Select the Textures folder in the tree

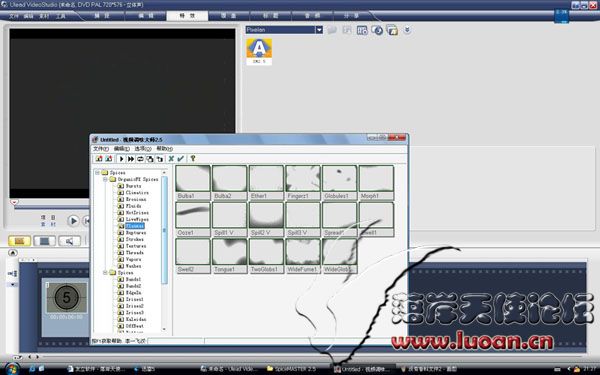pyautogui.click(x=132, y=246)
